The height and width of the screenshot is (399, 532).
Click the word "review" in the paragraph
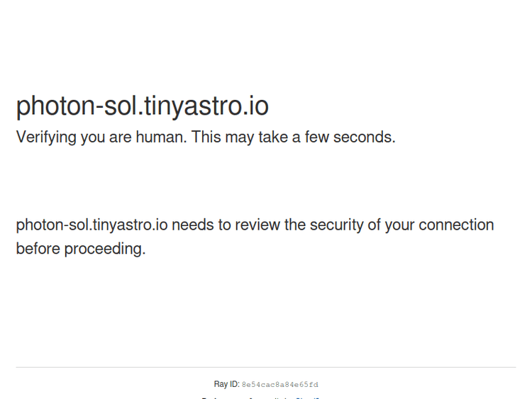[x=258, y=225]
